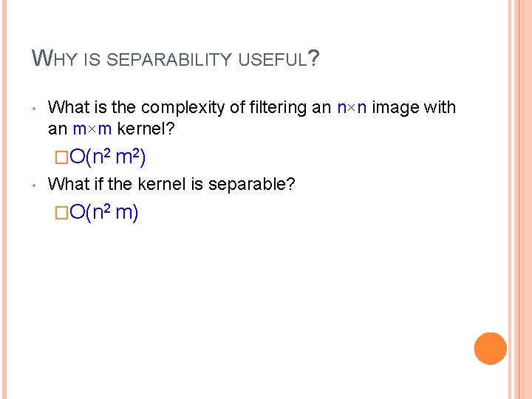Click the square marker before O(n2 m2)
532x399 pixels.
(x=61, y=158)
